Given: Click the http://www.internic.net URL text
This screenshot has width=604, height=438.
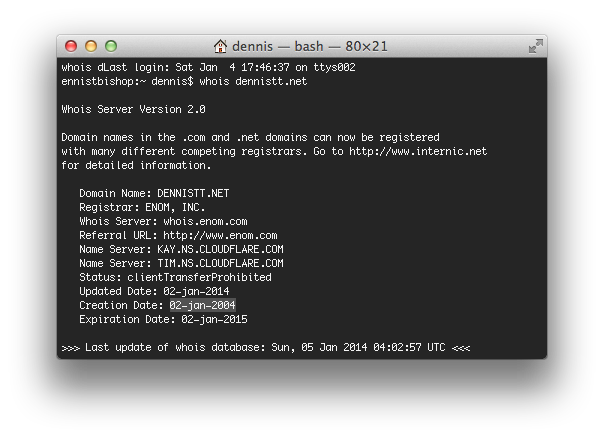Looking at the screenshot, I should [x=418, y=151].
